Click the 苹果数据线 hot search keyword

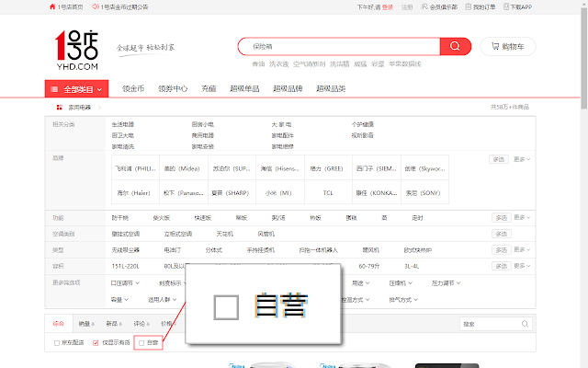tap(405, 64)
